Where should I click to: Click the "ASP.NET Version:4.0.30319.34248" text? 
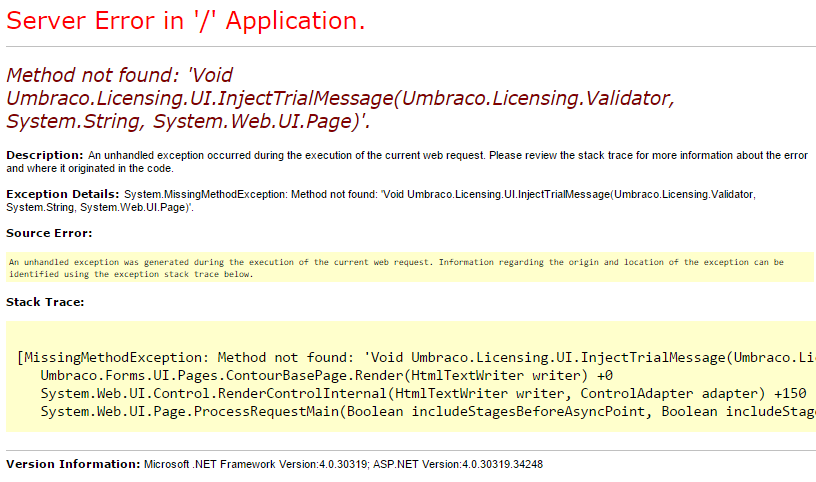(x=458, y=464)
